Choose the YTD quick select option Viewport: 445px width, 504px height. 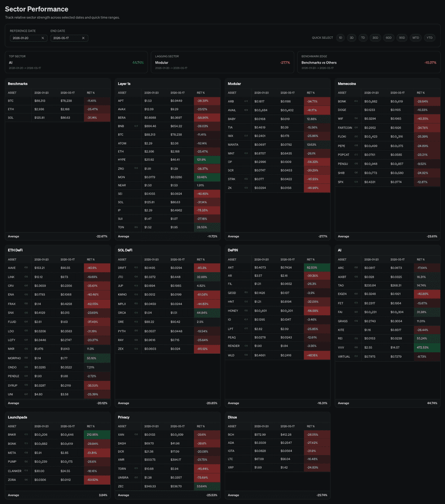click(x=429, y=38)
